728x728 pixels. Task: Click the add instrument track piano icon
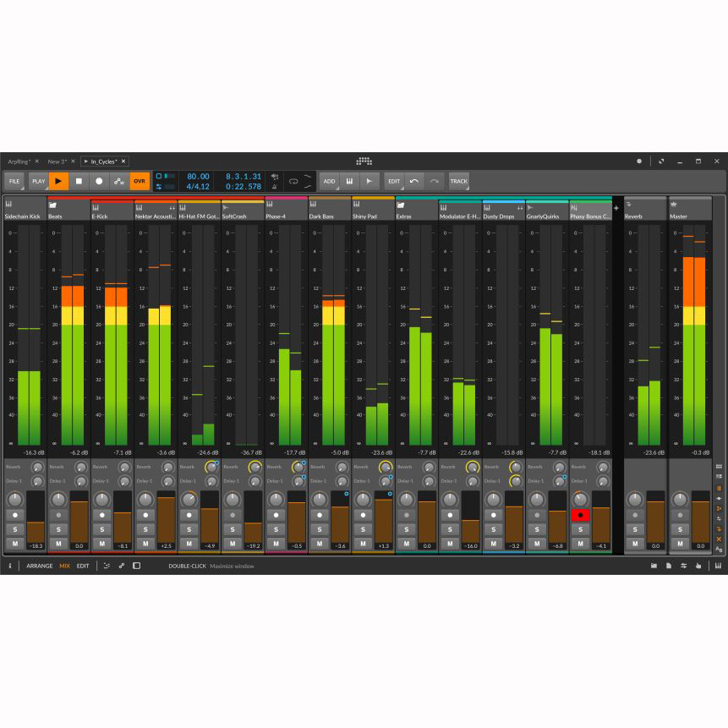click(349, 181)
